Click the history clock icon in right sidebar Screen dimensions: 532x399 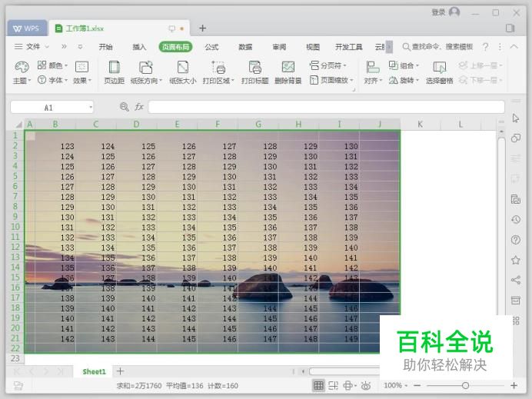(516, 220)
